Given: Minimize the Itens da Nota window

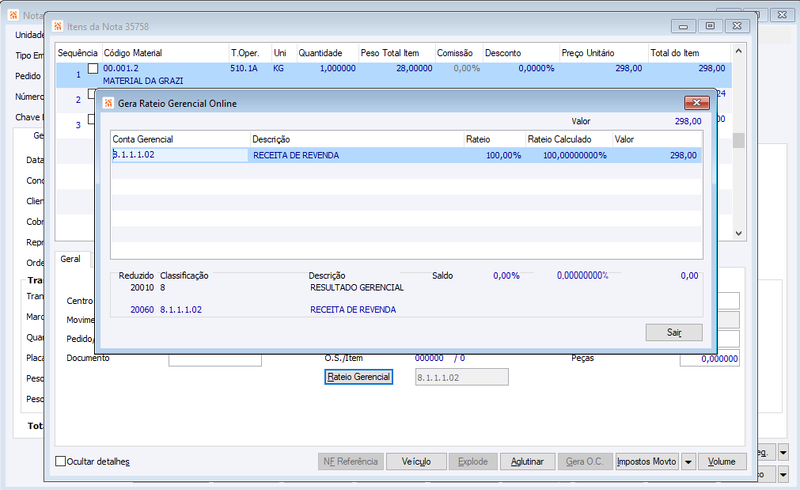Looking at the screenshot, I should point(683,26).
